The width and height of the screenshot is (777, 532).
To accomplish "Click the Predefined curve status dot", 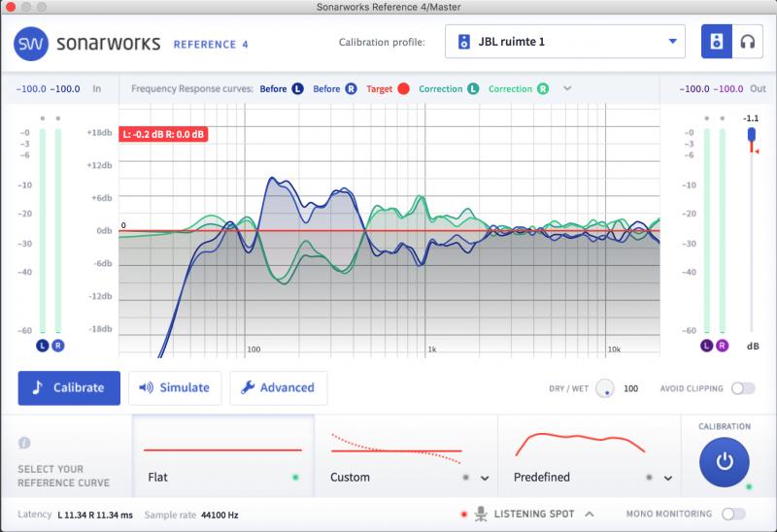I will (649, 478).
